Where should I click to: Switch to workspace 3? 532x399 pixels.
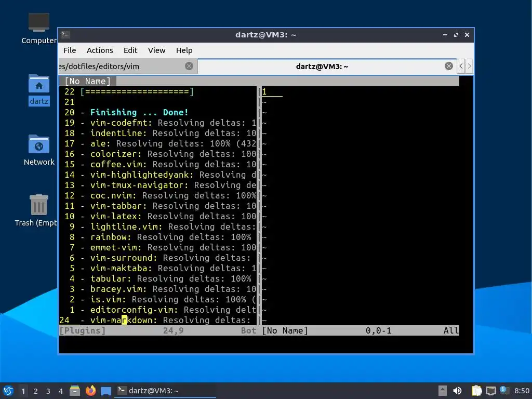(x=48, y=391)
